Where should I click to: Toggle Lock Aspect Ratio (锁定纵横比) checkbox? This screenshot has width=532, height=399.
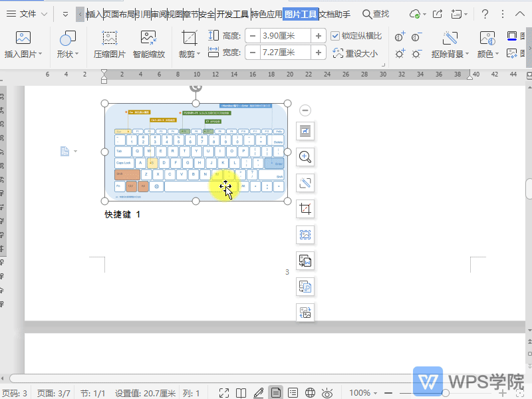pos(335,36)
